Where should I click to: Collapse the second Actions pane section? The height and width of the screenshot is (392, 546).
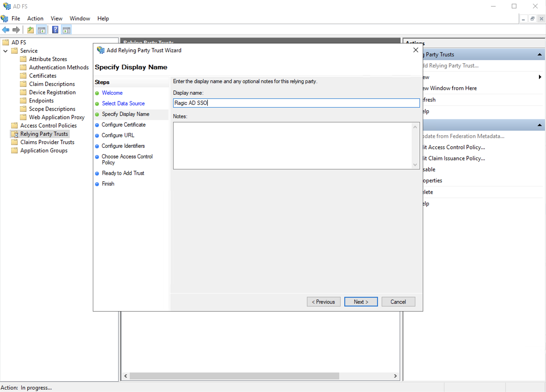540,125
